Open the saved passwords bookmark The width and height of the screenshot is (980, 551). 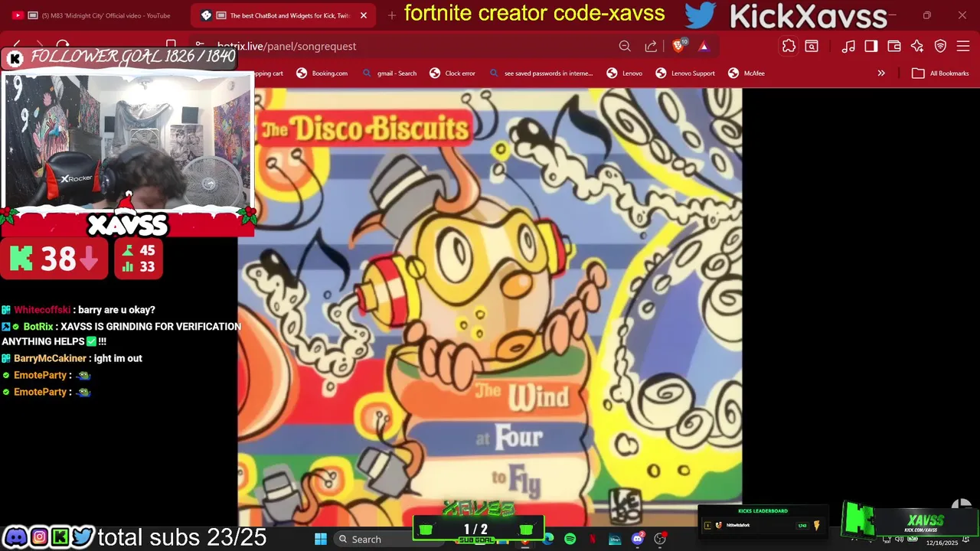541,73
